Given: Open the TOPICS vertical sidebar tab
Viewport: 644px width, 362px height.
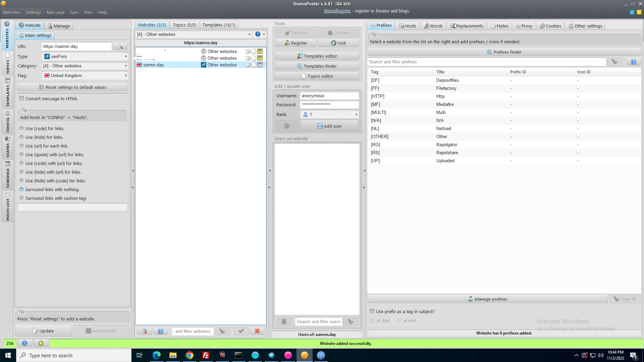Looking at the screenshot, I should click(7, 64).
